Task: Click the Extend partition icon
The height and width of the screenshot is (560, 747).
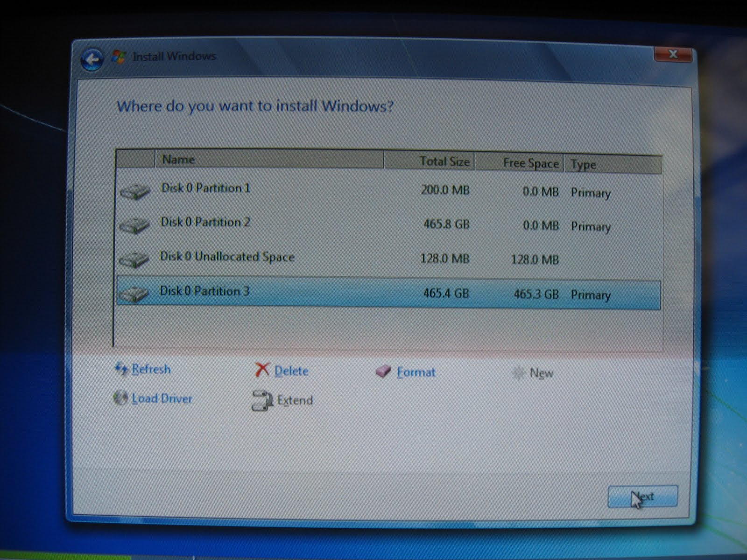Action: (x=262, y=400)
